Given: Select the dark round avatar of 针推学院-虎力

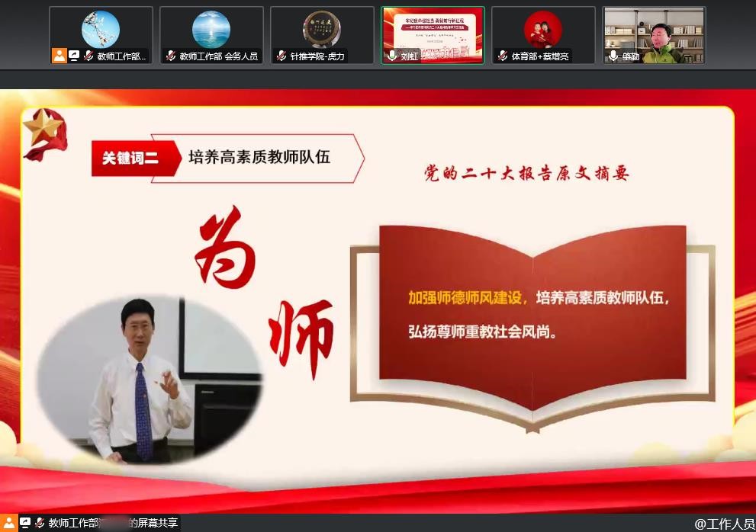Looking at the screenshot, I should coord(322,29).
